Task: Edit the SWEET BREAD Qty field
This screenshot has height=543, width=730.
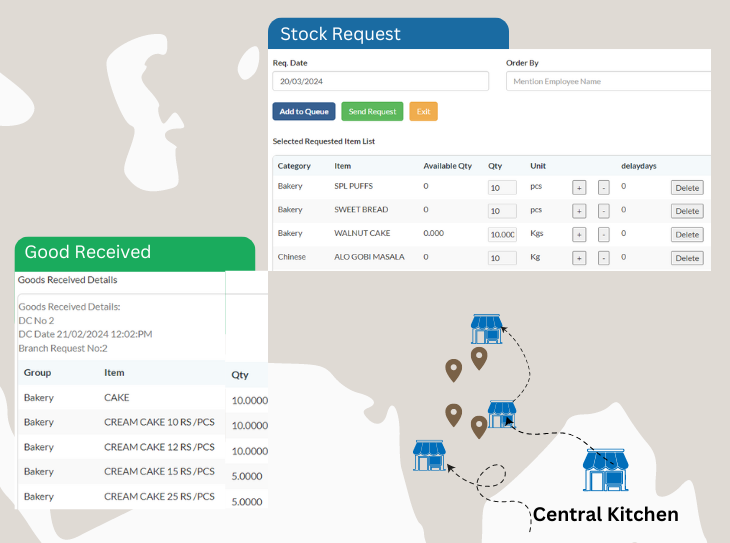Action: 502,211
